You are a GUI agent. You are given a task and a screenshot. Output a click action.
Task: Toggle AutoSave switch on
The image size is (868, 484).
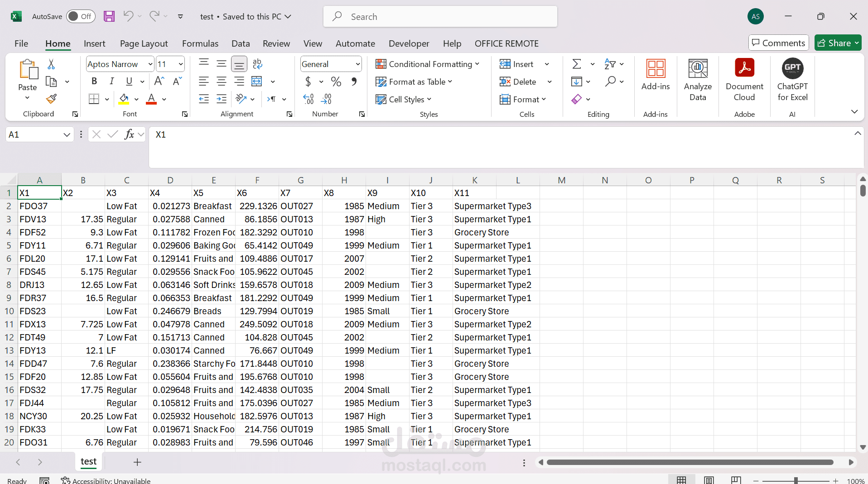[x=81, y=17]
